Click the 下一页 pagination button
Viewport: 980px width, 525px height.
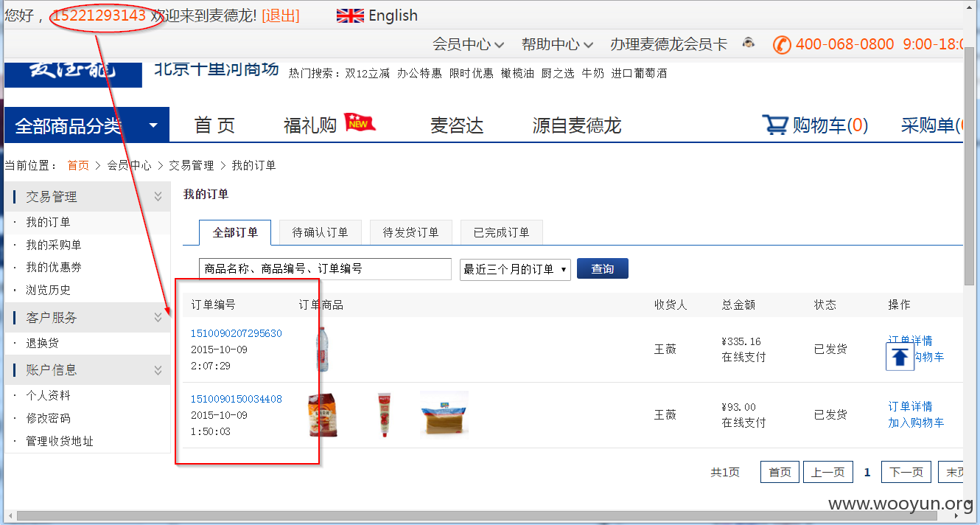coord(906,472)
